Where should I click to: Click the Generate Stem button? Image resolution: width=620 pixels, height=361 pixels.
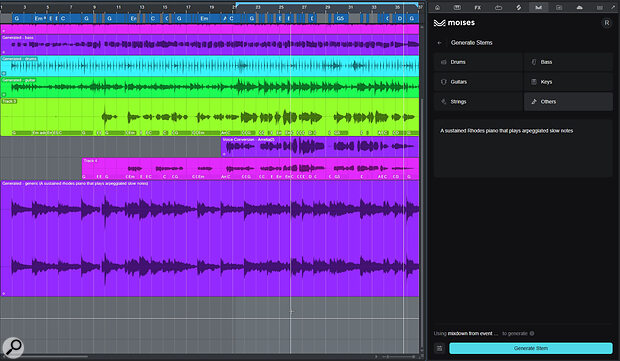tap(531, 348)
